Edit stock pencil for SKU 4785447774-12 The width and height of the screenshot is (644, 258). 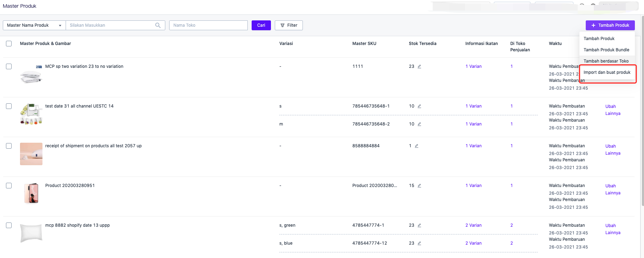(419, 243)
